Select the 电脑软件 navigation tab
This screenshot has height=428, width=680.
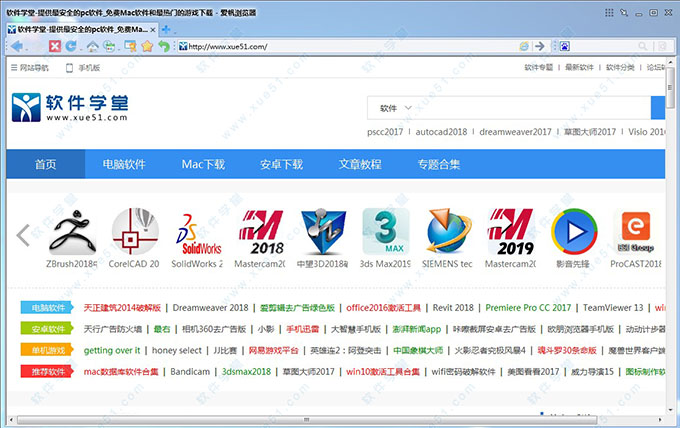(124, 164)
